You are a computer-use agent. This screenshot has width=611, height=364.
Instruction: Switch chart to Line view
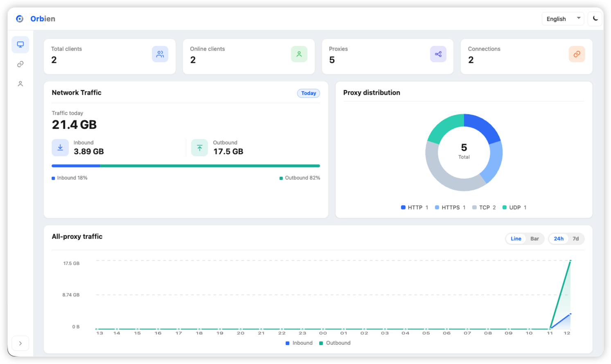[516, 239]
